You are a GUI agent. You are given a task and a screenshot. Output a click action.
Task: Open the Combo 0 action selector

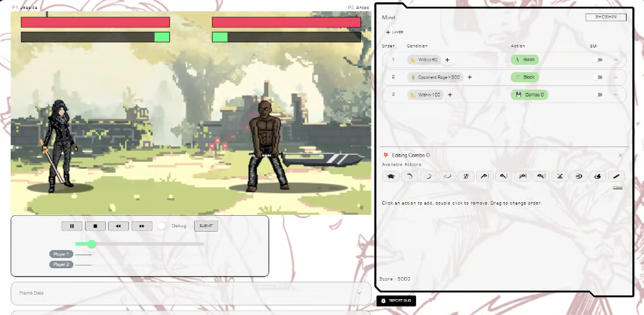[529, 95]
